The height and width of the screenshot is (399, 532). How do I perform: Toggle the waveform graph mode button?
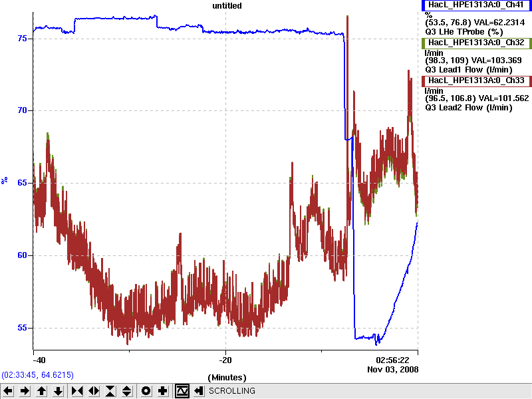[x=182, y=391]
